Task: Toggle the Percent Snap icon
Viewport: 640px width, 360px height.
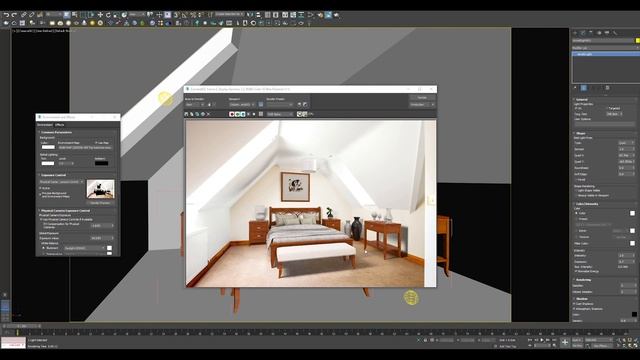Action: [193, 15]
